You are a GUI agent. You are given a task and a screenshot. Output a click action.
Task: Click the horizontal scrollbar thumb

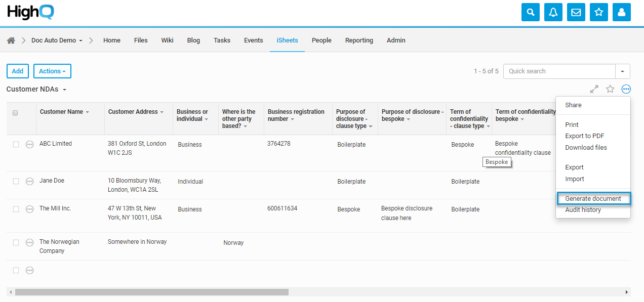tap(151, 292)
